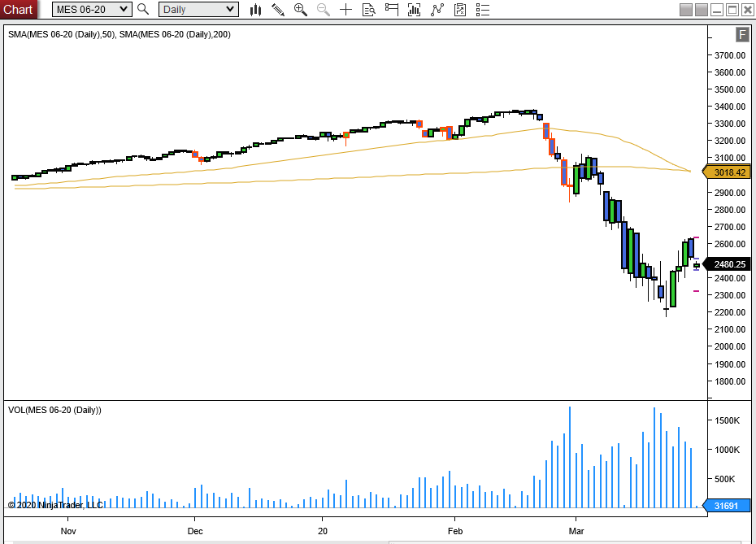Click the instrument search magnifier icon
The image size is (756, 544).
(143, 9)
